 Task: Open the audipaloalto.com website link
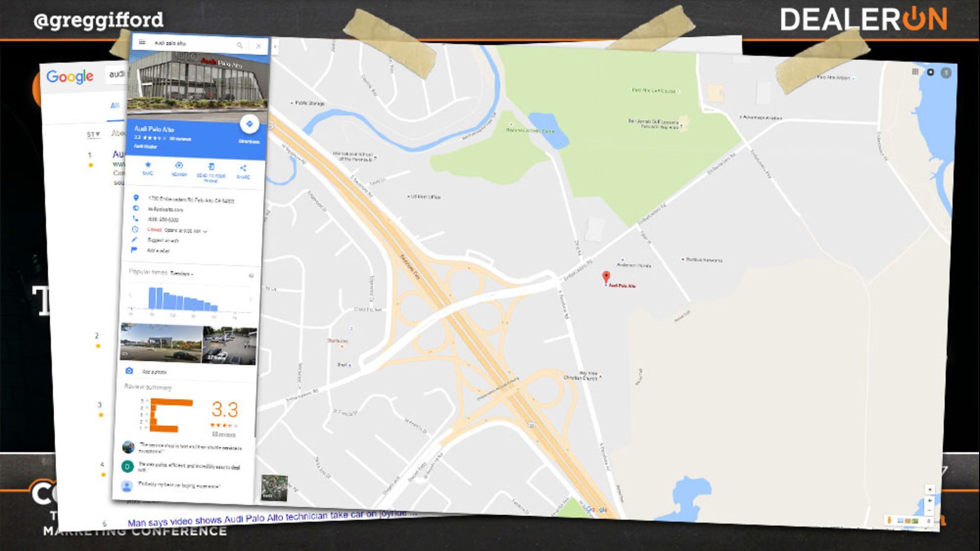point(165,209)
